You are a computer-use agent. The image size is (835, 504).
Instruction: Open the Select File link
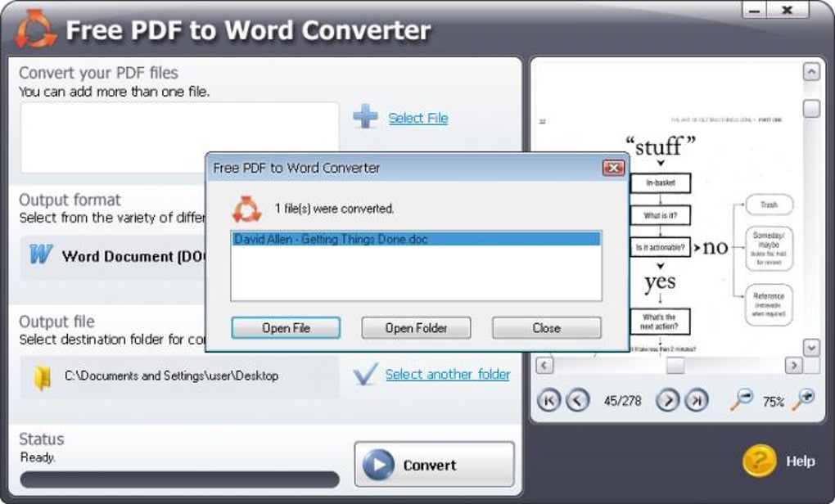pos(417,118)
